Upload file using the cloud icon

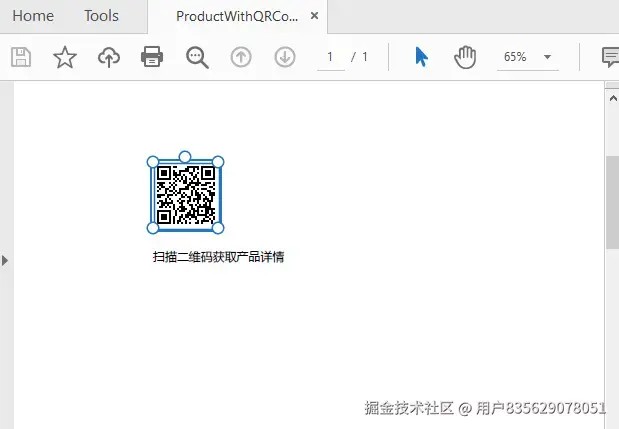tap(109, 57)
